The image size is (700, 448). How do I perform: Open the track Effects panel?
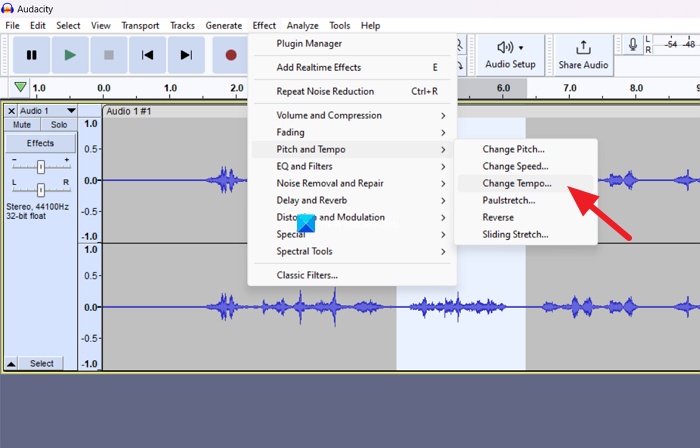[x=40, y=143]
